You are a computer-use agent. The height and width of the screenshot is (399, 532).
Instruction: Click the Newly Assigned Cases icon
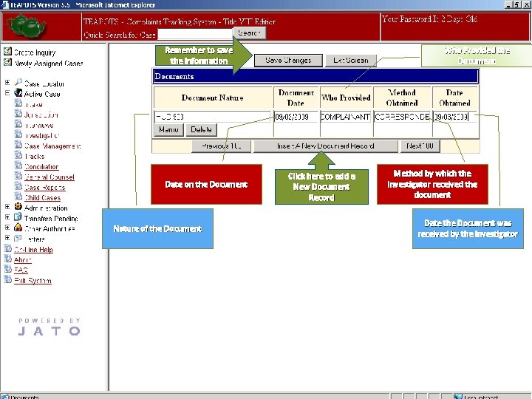pos(7,62)
